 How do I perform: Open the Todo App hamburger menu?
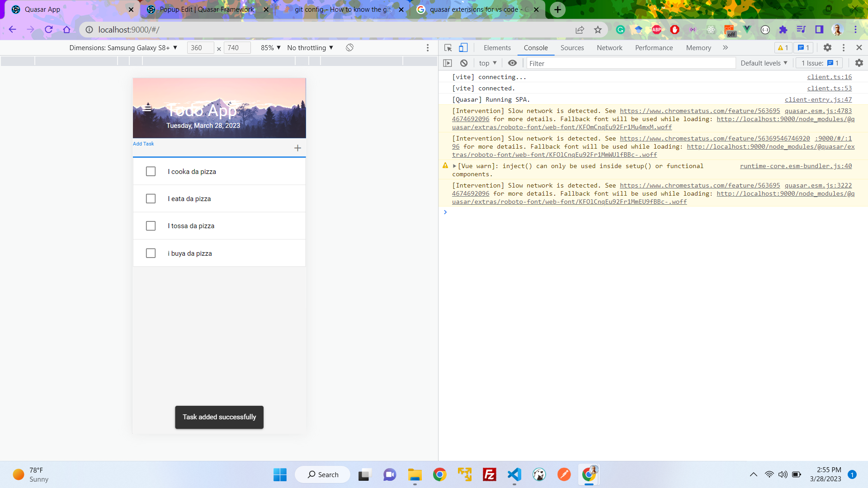tap(147, 108)
